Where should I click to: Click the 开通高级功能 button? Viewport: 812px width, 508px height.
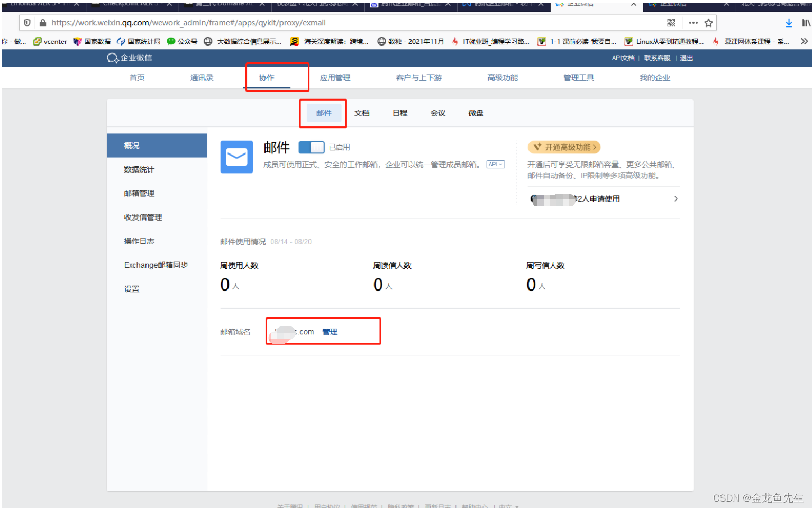coord(564,147)
